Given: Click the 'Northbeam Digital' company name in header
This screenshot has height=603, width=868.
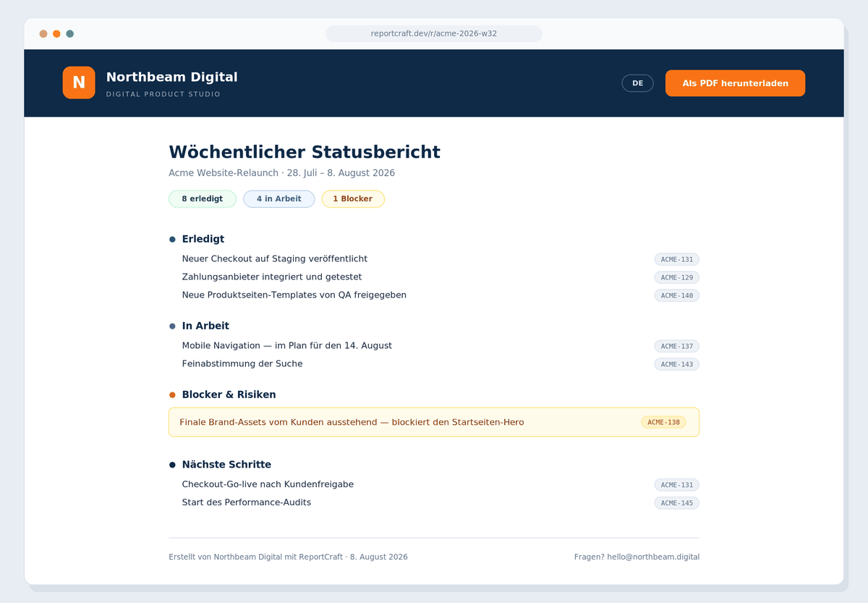Looking at the screenshot, I should point(171,77).
